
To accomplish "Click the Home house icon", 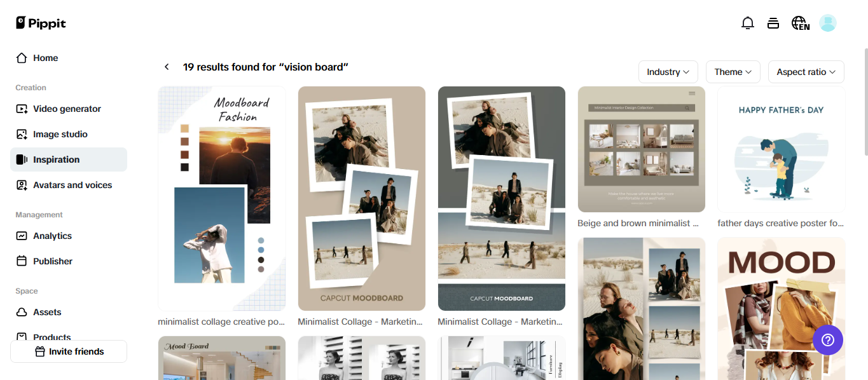I will 22,58.
